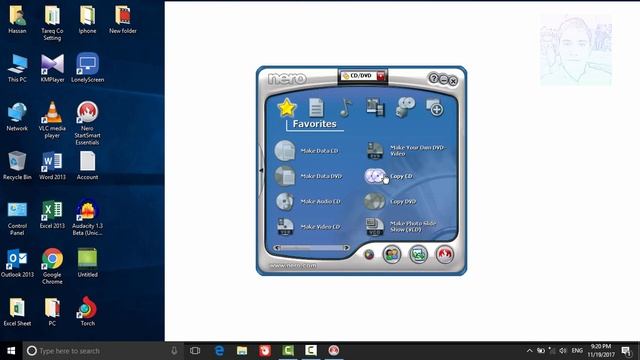This screenshot has width=640, height=360.
Task: Select the Audacity 1.3 Beta shortcut
Action: [87, 218]
